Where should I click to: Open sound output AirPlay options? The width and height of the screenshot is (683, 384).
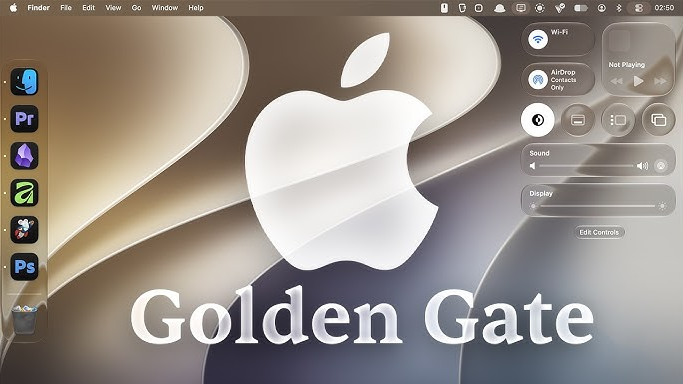tap(661, 166)
